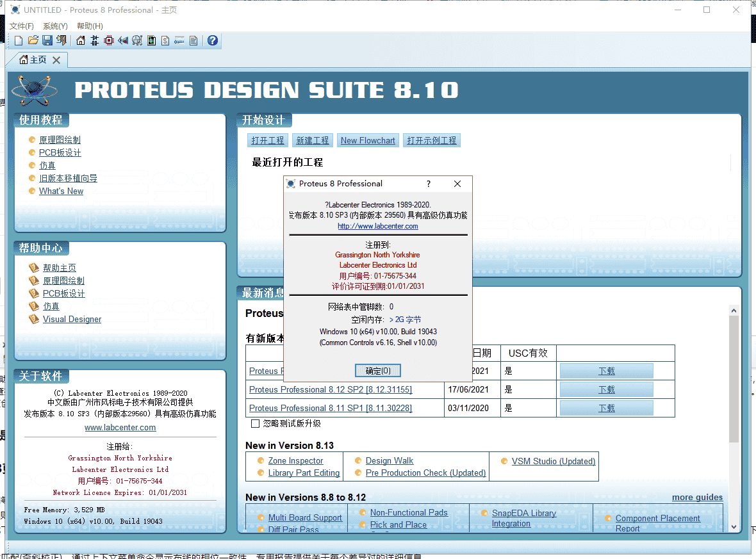
Task: Open the New Flowchart option
Action: pos(368,140)
